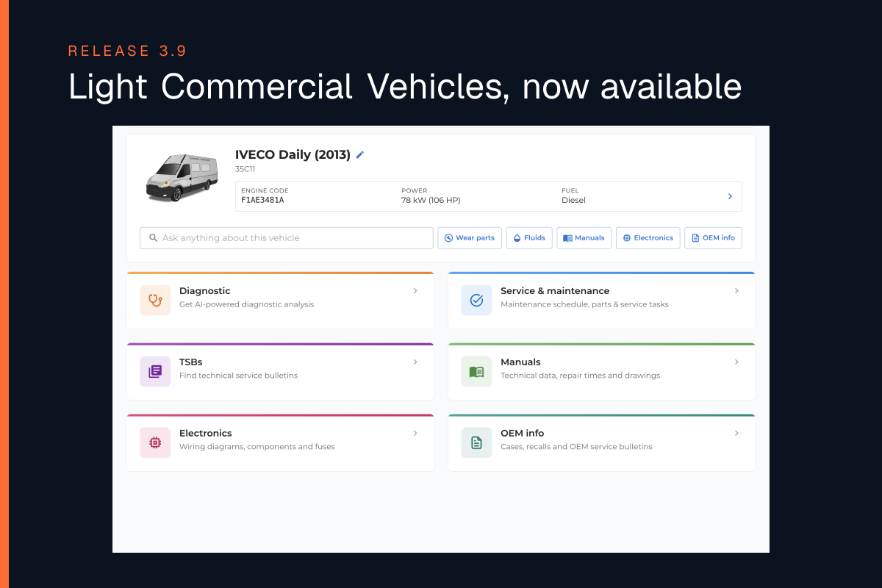Viewport: 882px width, 588px height.
Task: Open the Electronics quick button
Action: 648,238
